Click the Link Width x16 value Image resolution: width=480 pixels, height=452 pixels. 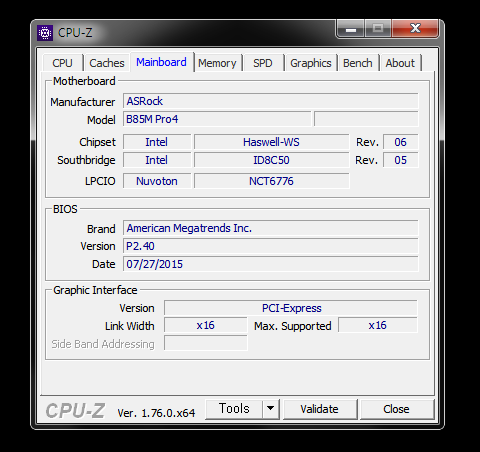pyautogui.click(x=206, y=325)
